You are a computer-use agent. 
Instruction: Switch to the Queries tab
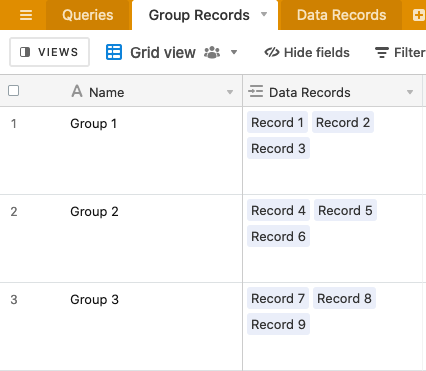point(88,15)
